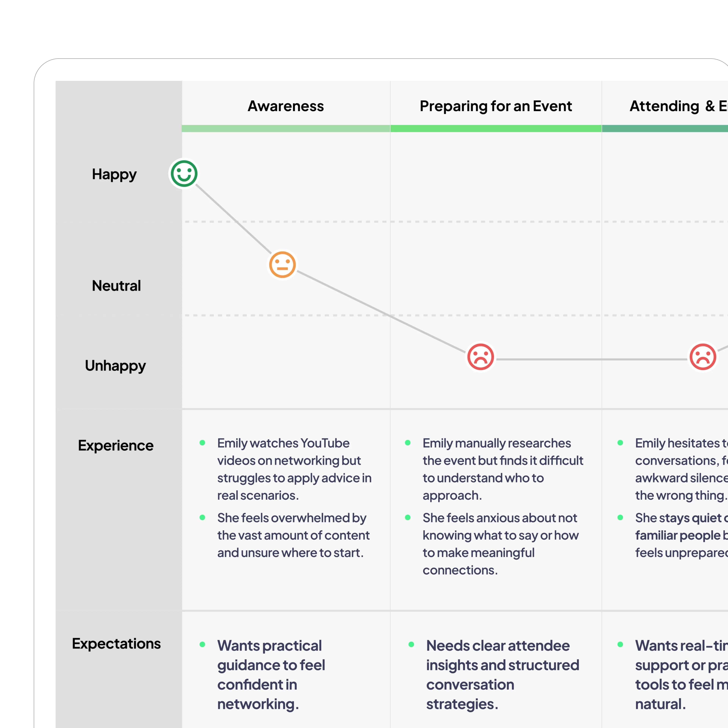Click the Neutral row label

coord(116,286)
